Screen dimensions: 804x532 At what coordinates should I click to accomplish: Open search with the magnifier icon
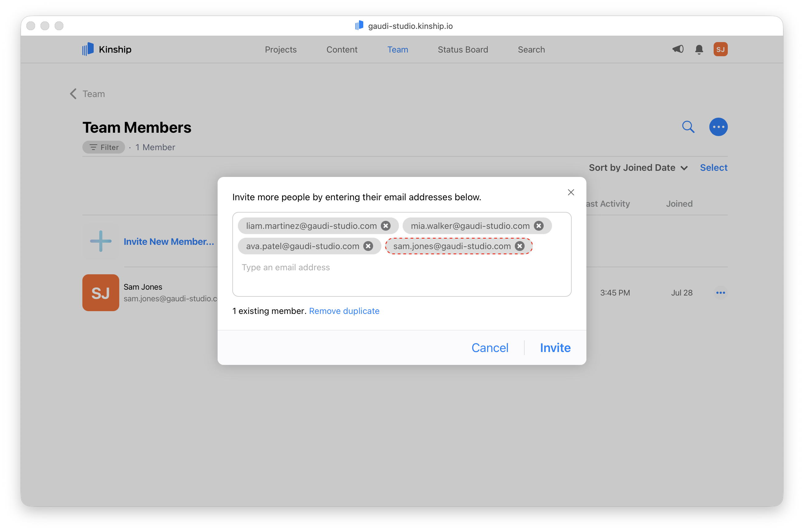(x=688, y=127)
